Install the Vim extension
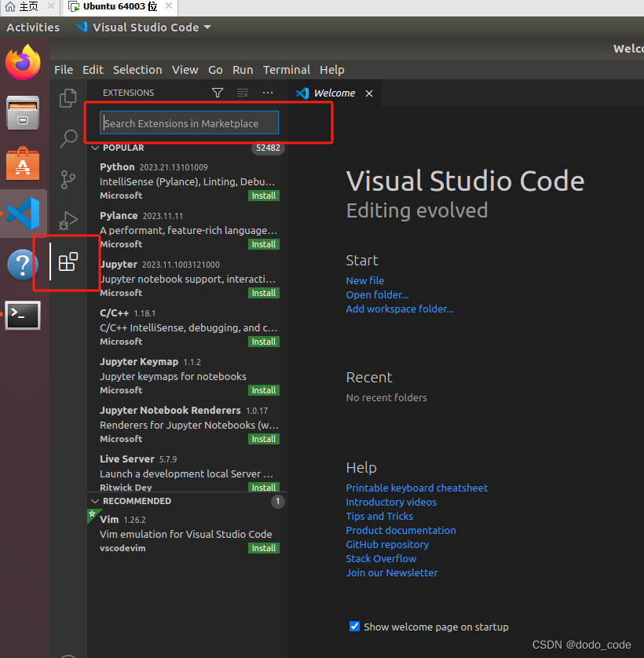This screenshot has height=658, width=644. pos(264,548)
